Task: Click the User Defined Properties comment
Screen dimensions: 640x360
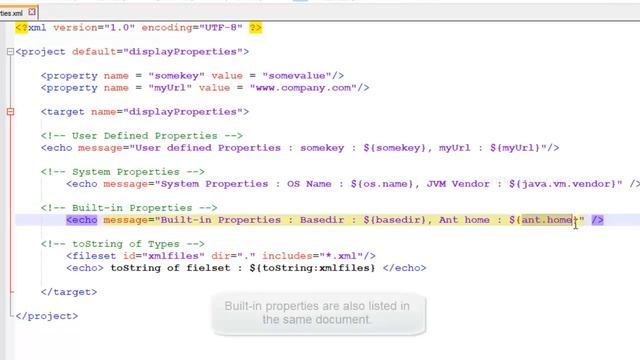Action: tap(142, 136)
